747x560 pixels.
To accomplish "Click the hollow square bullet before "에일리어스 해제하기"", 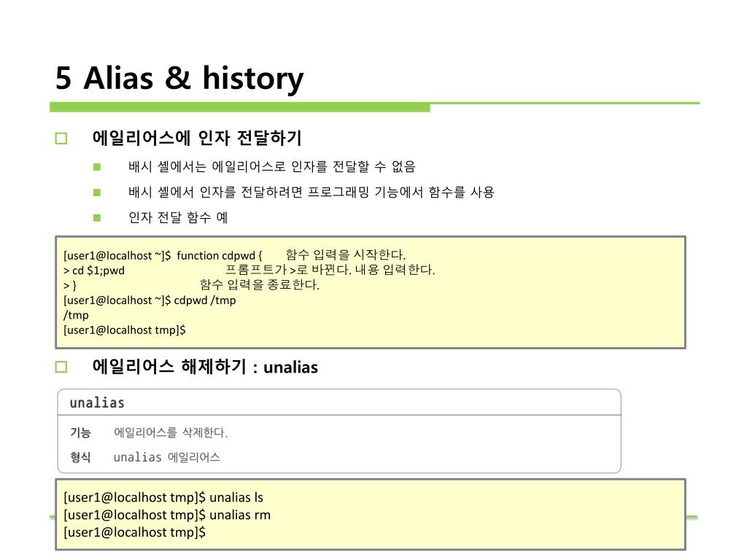I will click(61, 367).
